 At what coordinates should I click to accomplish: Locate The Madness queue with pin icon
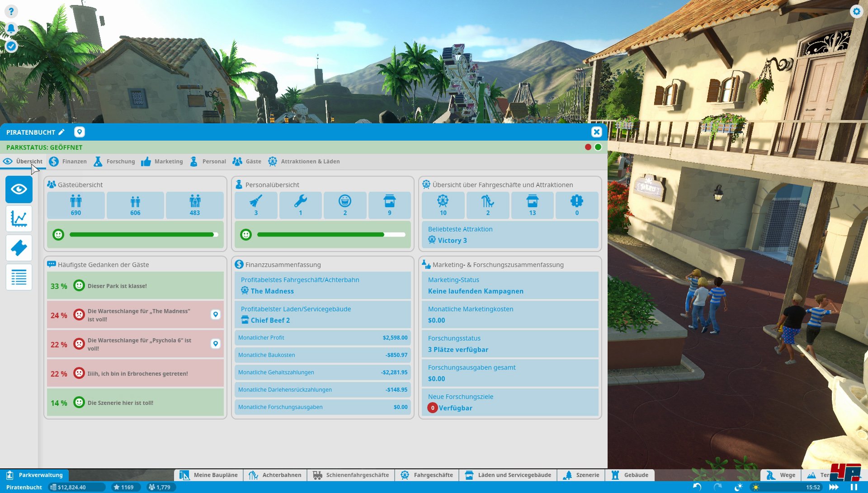(216, 315)
